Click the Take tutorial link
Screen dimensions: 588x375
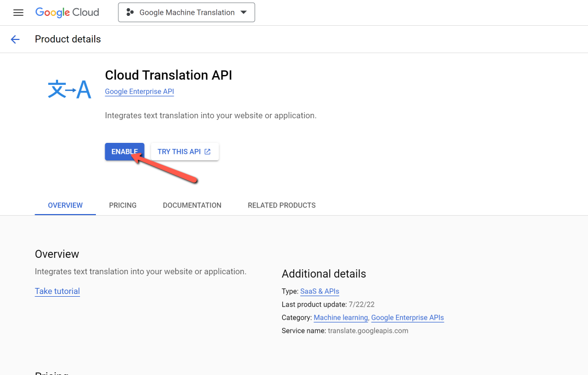click(58, 291)
